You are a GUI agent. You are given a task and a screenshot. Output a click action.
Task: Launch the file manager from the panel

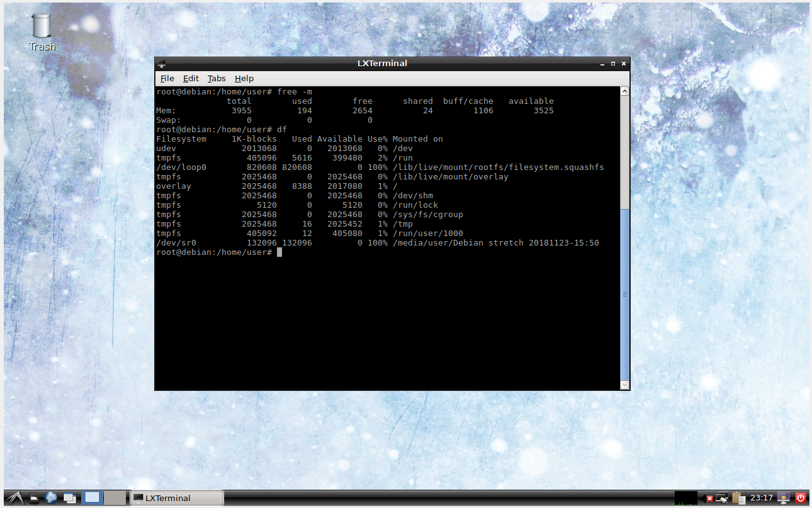(35, 498)
